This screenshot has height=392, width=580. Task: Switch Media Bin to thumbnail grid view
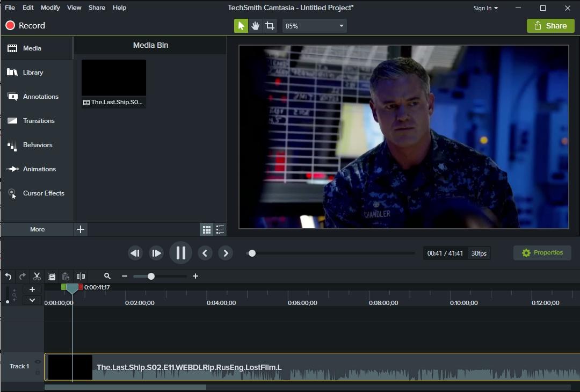[x=207, y=230]
